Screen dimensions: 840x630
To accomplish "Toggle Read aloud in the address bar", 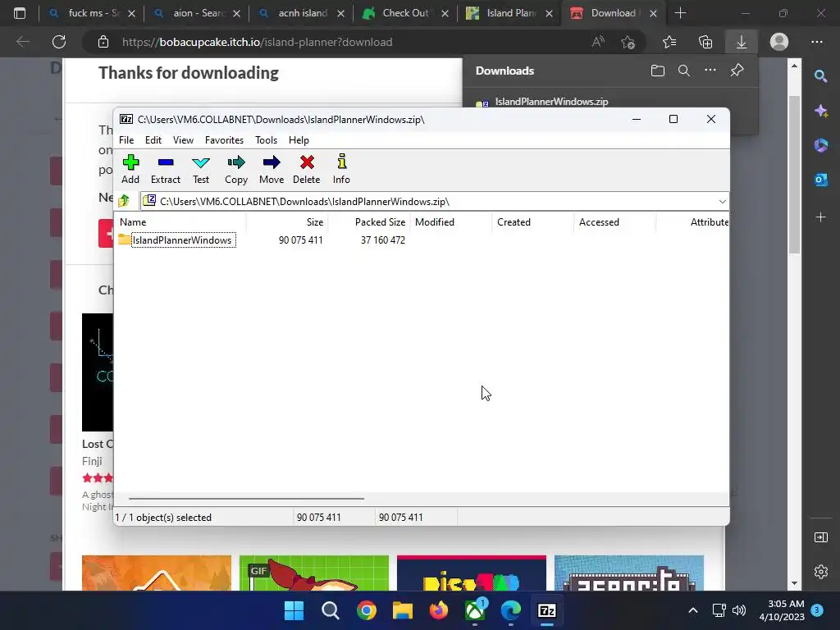I will [598, 42].
